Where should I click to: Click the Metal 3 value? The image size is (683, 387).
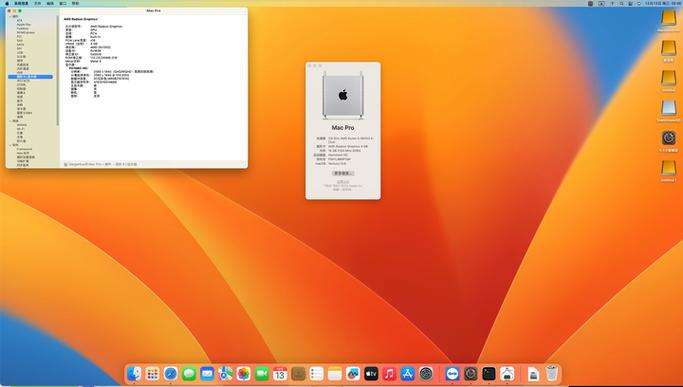click(x=95, y=61)
